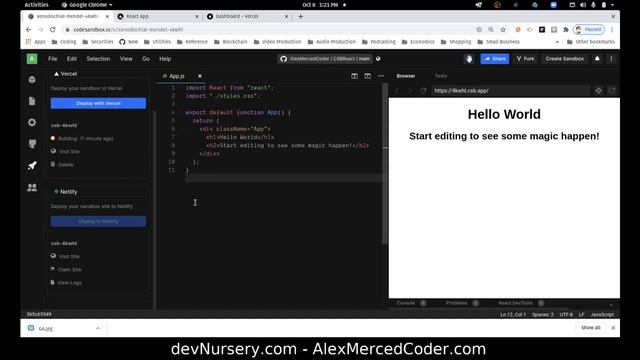
Task: Bookmark this page with the star icon
Action: tap(503, 29)
